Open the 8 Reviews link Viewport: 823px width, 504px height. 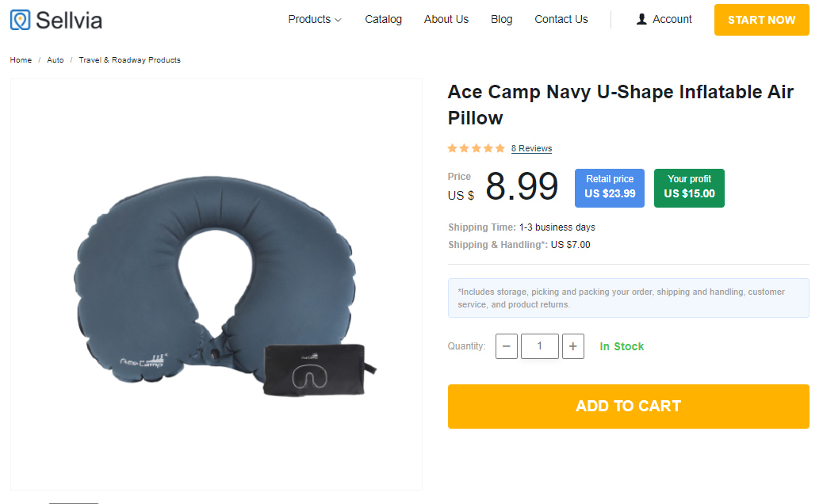[x=531, y=148]
